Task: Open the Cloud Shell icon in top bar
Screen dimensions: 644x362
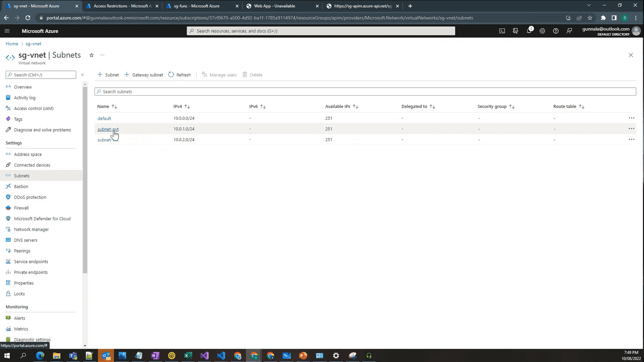Action: (x=502, y=31)
